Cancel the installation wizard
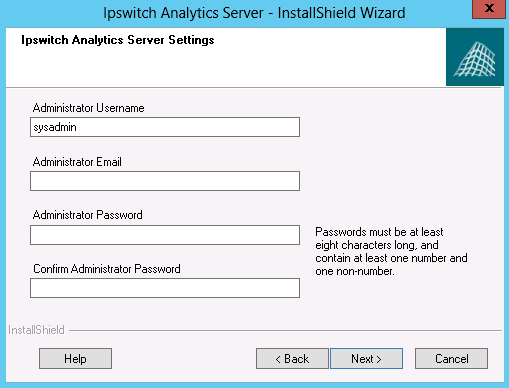 coord(451,359)
